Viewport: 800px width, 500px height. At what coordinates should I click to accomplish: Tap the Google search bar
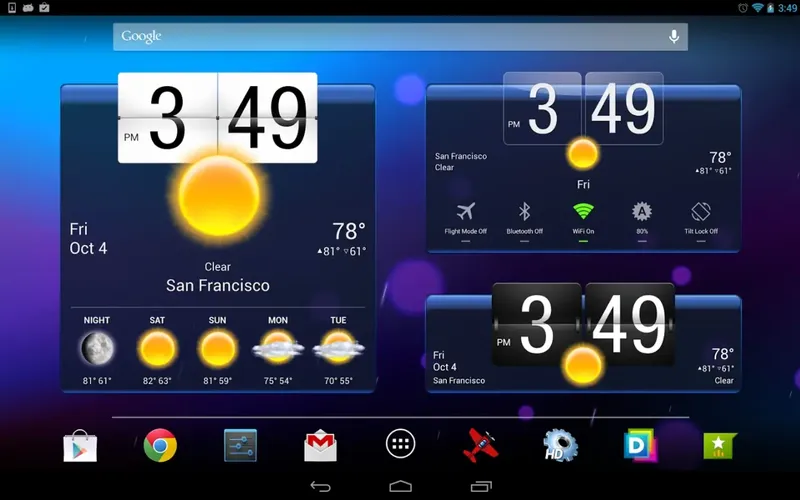tap(401, 37)
